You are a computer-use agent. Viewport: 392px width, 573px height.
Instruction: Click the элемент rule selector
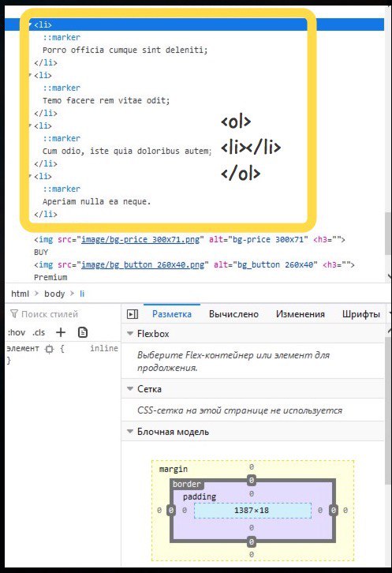23,348
